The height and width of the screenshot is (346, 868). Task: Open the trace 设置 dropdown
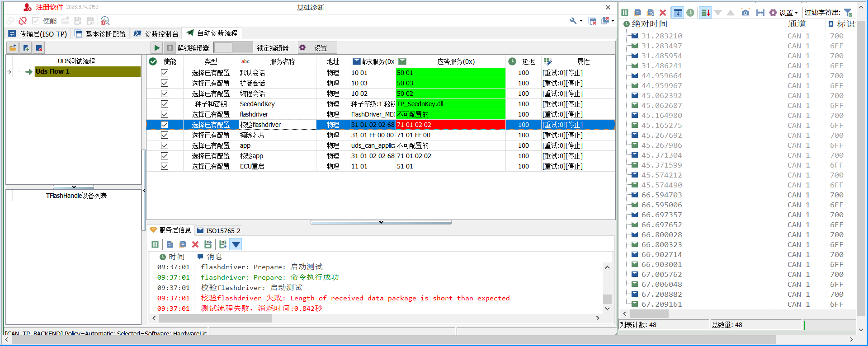click(784, 13)
